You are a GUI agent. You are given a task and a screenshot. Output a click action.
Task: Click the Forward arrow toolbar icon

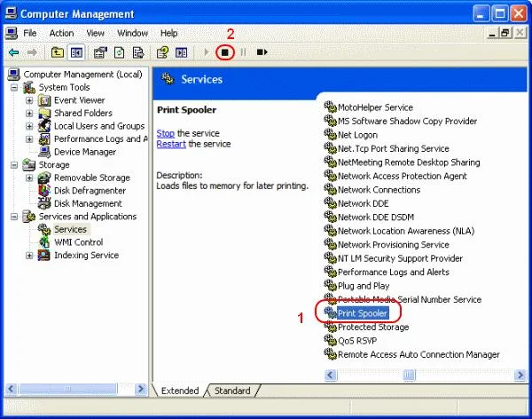(x=32, y=52)
